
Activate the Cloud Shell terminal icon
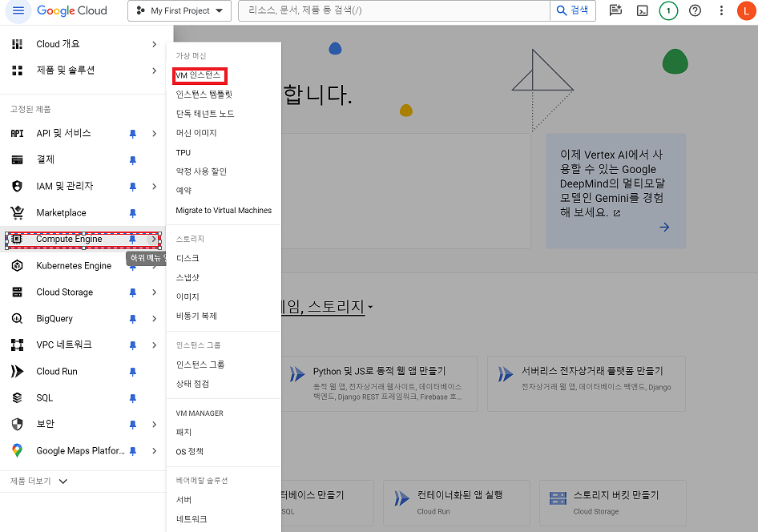pos(642,10)
